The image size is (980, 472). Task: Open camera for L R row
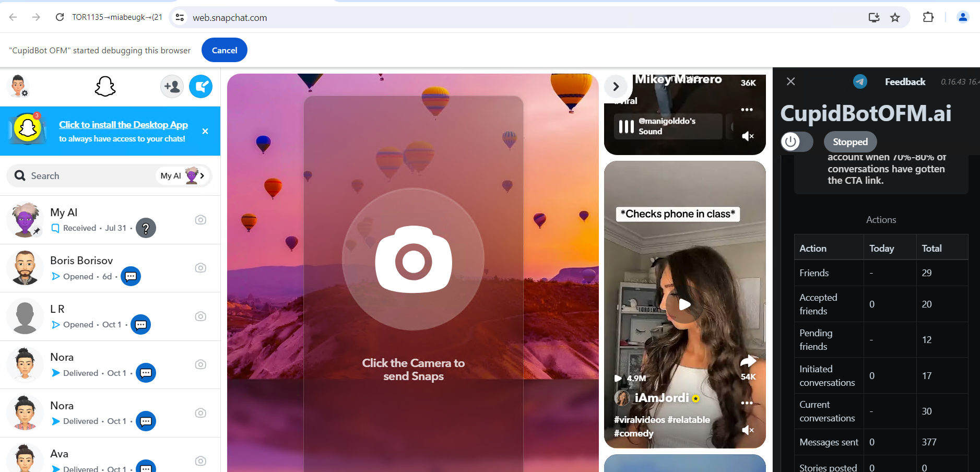click(200, 316)
